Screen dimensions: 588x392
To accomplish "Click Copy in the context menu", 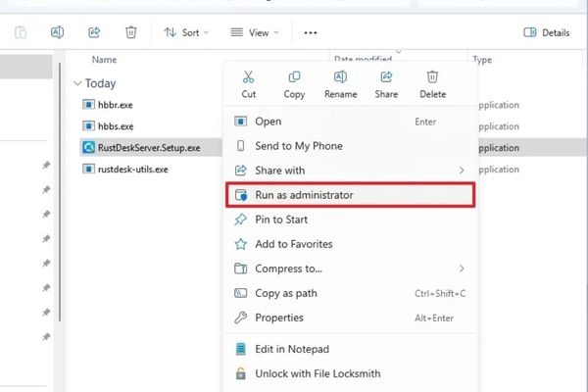I will pos(294,85).
